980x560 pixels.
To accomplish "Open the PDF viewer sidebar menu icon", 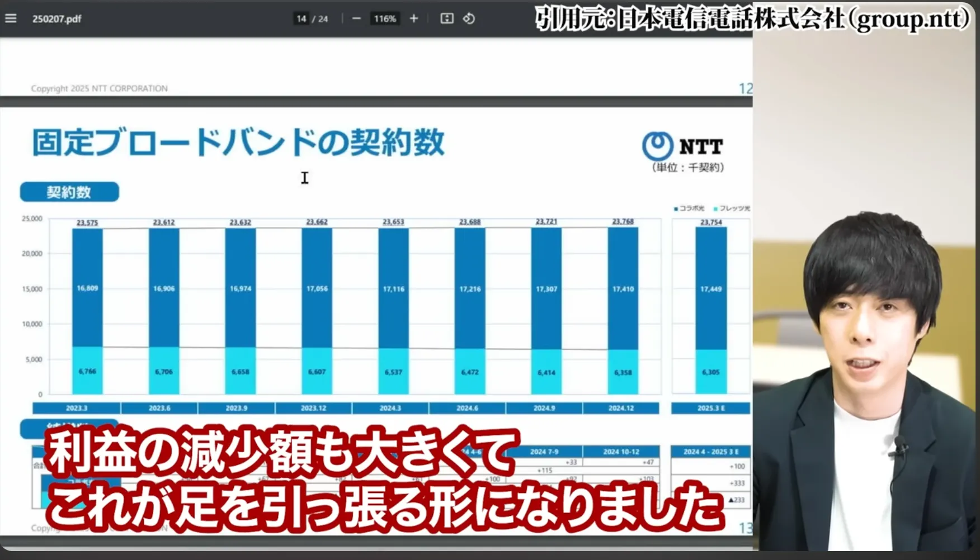I will (x=11, y=18).
